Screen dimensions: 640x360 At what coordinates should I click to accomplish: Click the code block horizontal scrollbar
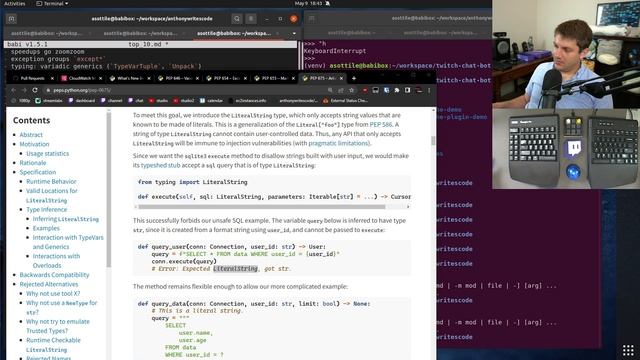coord(262,207)
